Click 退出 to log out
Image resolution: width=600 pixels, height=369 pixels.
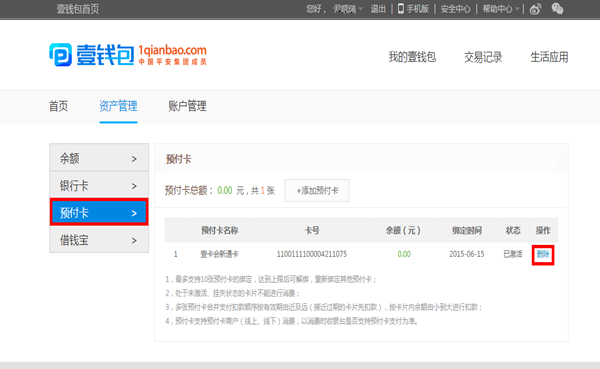point(378,9)
